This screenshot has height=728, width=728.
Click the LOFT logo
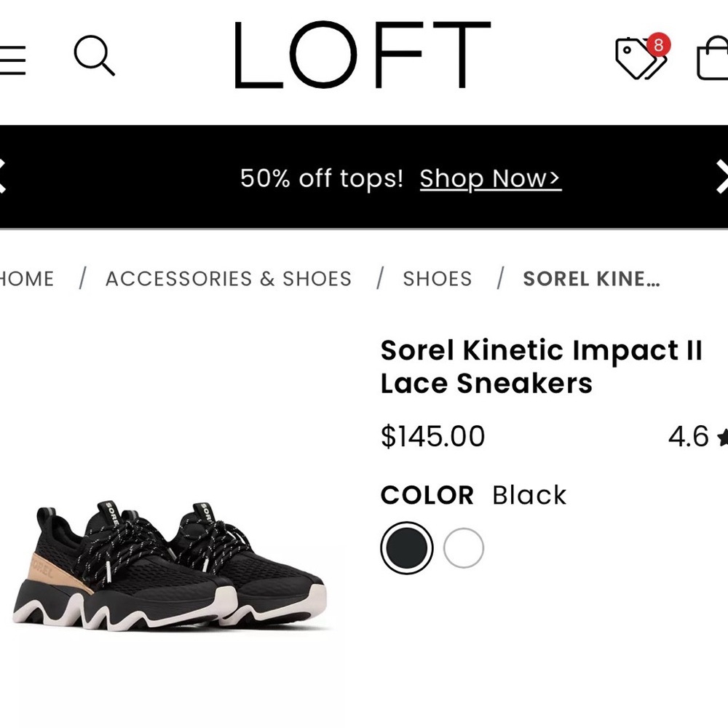coord(360,56)
